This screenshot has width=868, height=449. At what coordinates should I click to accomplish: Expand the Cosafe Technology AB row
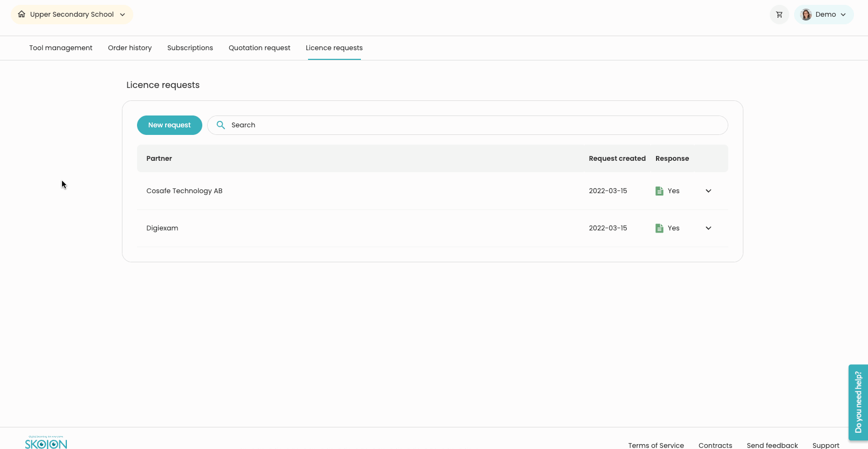708,191
